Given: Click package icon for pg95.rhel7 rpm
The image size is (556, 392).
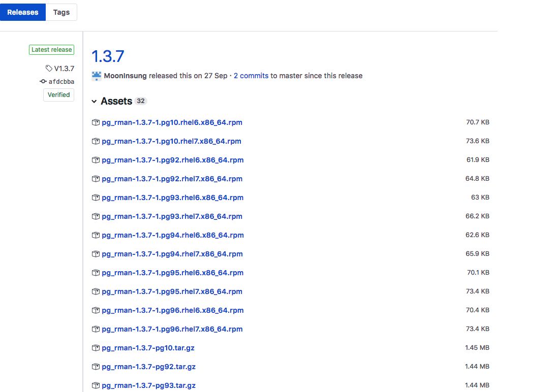Looking at the screenshot, I should [x=96, y=291].
